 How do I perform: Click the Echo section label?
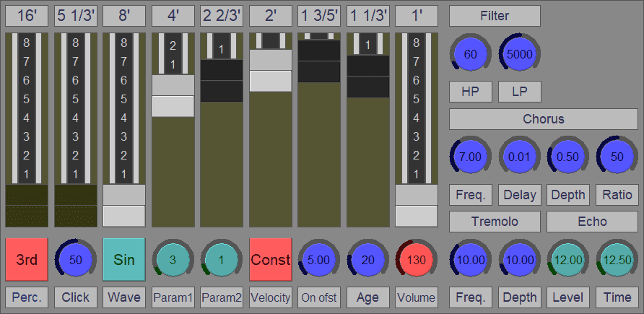pyautogui.click(x=592, y=222)
